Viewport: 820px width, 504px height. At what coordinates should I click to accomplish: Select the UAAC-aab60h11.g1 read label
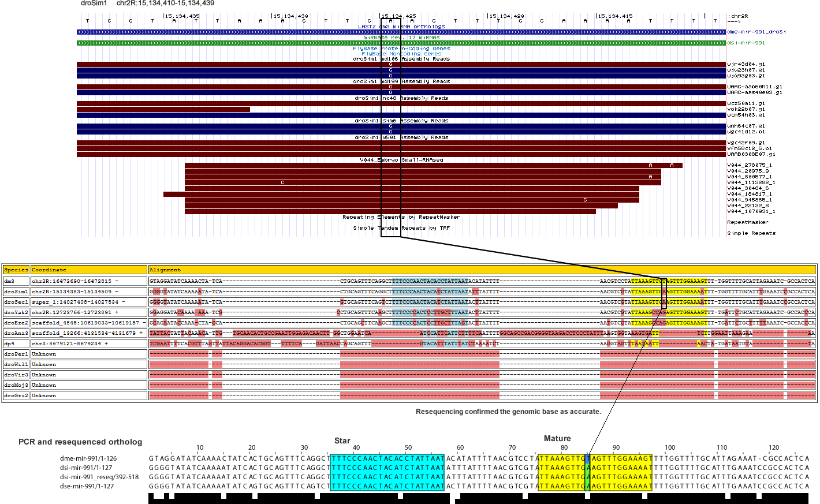(755, 87)
